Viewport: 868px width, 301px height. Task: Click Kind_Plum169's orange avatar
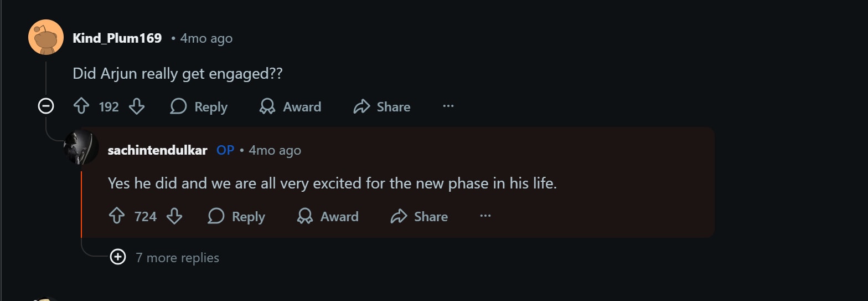tap(46, 37)
